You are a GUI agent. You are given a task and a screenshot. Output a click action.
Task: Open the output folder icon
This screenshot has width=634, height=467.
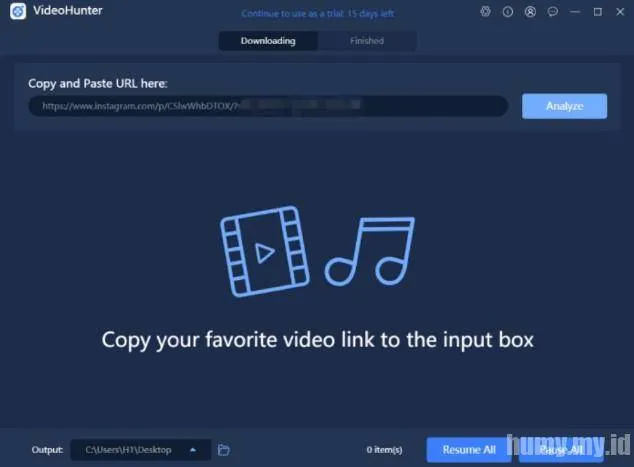224,450
